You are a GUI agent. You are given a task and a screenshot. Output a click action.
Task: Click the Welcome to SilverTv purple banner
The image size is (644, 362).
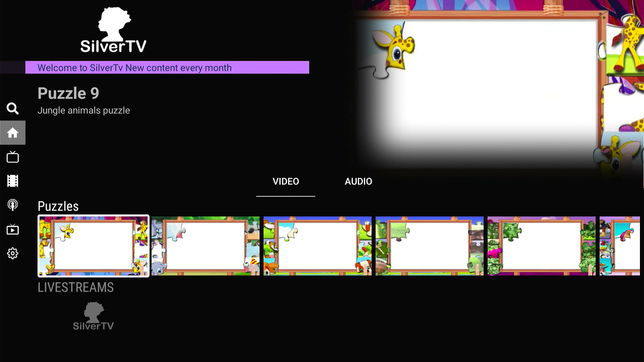click(x=167, y=67)
